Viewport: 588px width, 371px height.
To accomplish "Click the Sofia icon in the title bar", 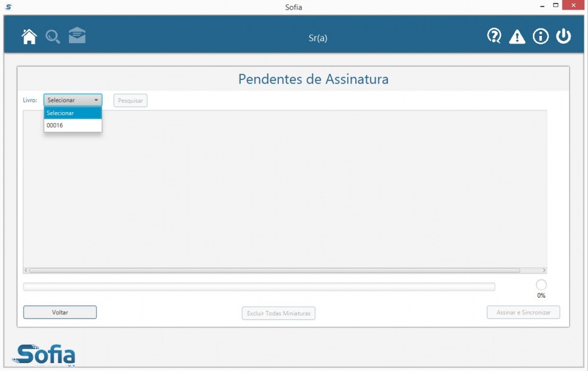I will (x=8, y=7).
